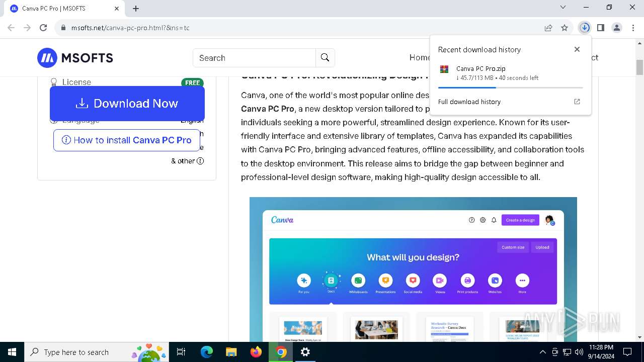Open How to install Canva PC Pro

[x=127, y=140]
